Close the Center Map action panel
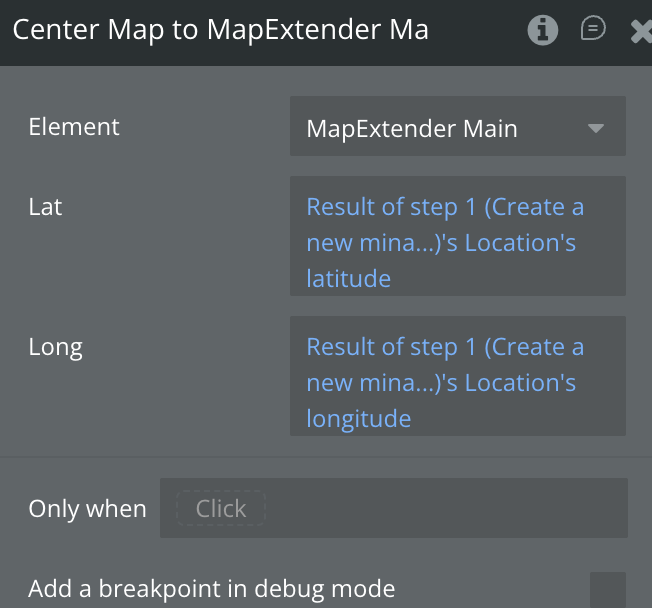The image size is (652, 608). point(641,31)
